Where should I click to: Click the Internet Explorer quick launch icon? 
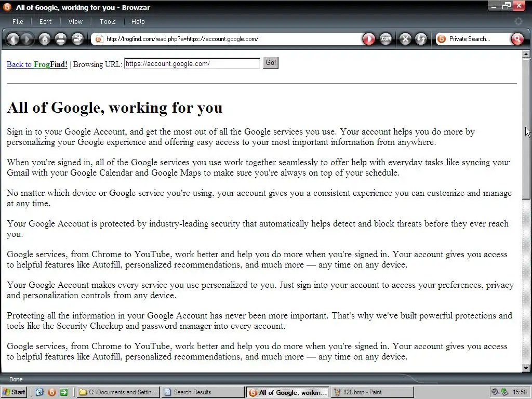(39, 392)
